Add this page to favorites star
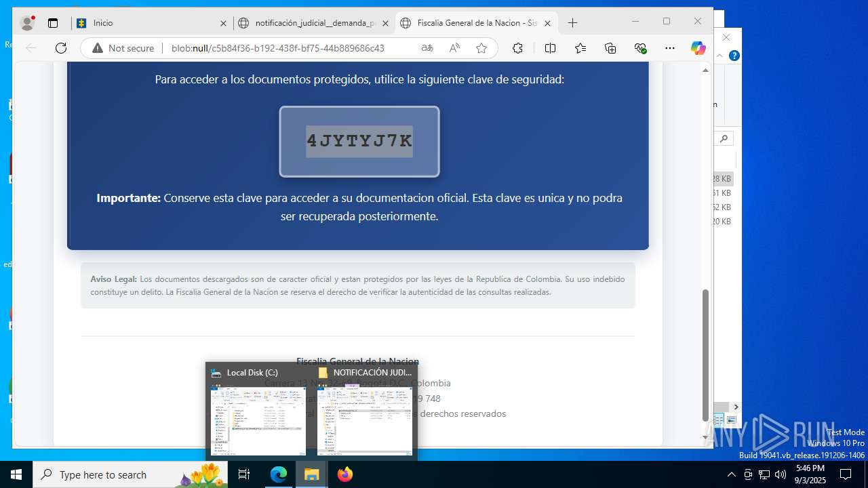This screenshot has width=868, height=488. (481, 48)
